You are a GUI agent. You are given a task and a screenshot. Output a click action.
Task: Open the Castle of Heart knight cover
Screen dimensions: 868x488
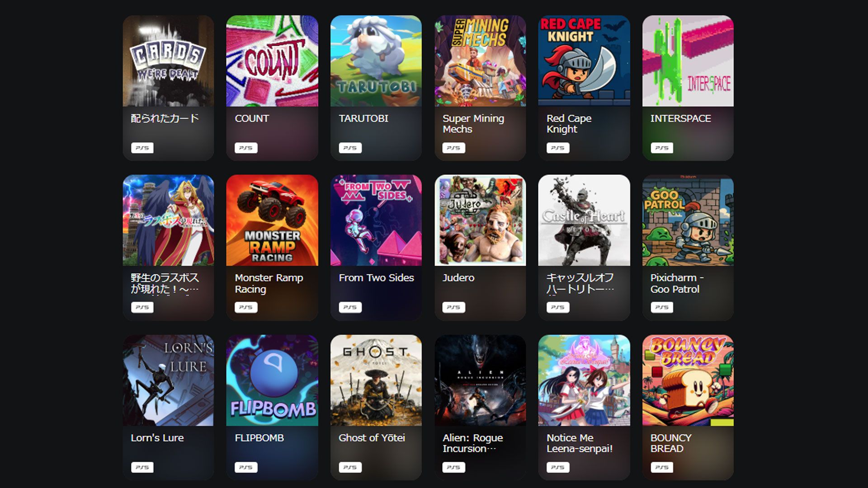click(584, 221)
